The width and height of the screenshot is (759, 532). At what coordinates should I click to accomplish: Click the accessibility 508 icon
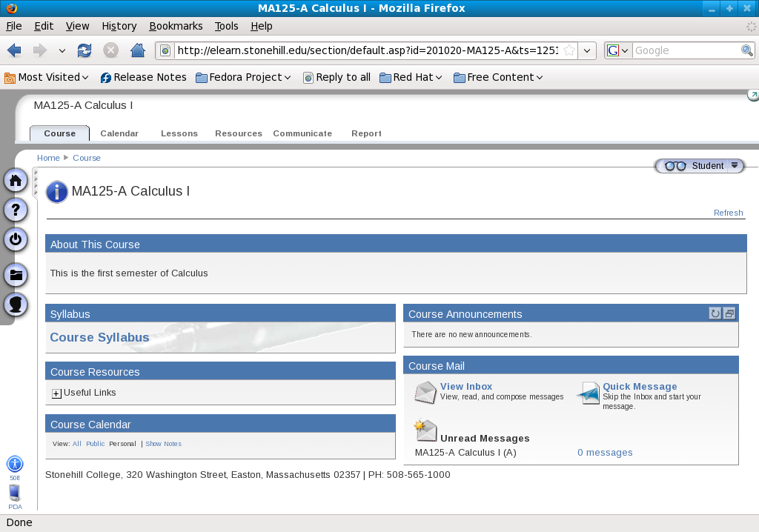pyautogui.click(x=15, y=465)
